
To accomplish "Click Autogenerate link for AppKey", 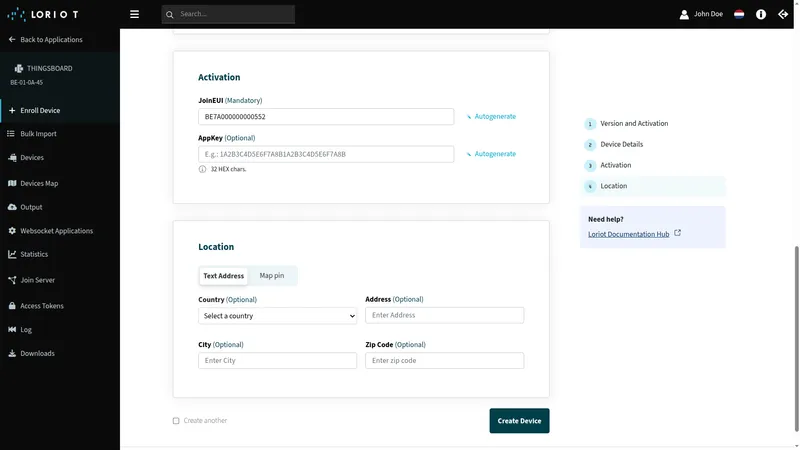I will [x=495, y=154].
